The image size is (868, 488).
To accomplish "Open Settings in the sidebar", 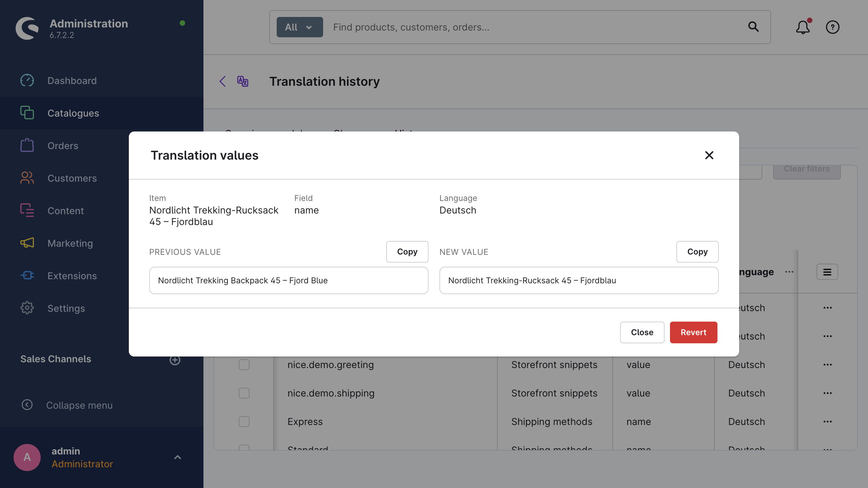I will click(x=64, y=308).
